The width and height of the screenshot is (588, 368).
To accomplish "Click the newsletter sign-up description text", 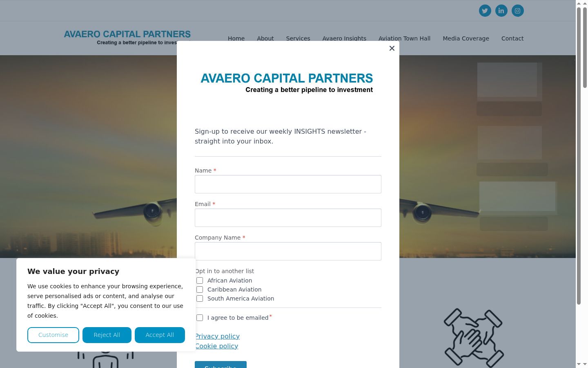I will tap(281, 136).
